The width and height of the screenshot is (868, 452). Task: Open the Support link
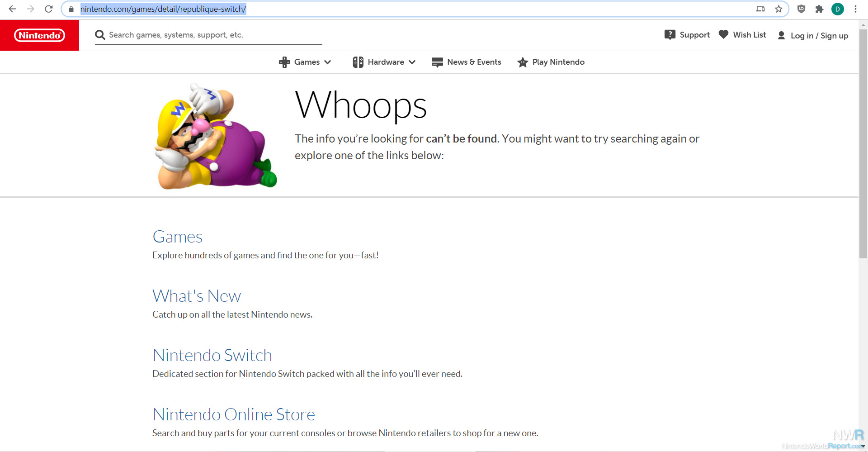tap(695, 35)
